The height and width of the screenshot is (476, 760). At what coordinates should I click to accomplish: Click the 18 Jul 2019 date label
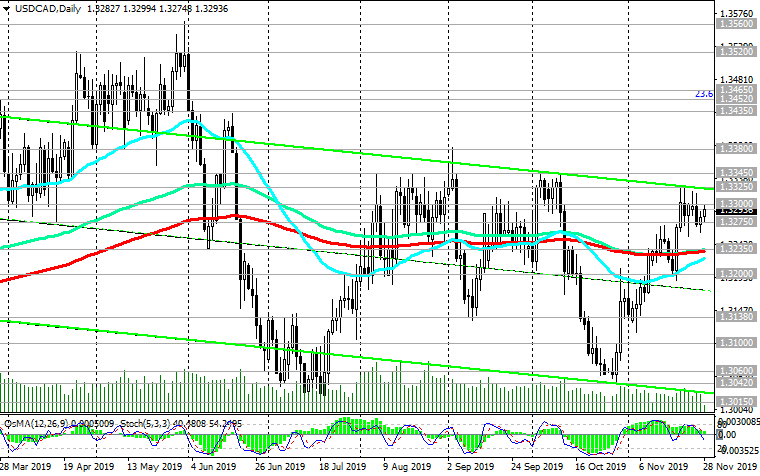[343, 467]
